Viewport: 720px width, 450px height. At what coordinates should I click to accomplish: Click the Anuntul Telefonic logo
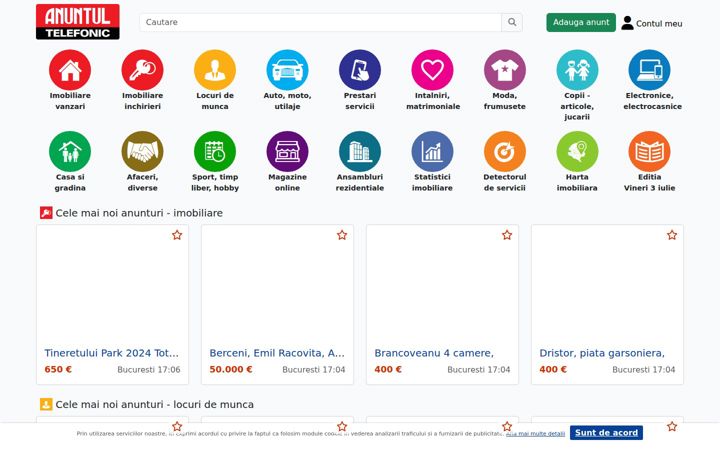coord(78,22)
